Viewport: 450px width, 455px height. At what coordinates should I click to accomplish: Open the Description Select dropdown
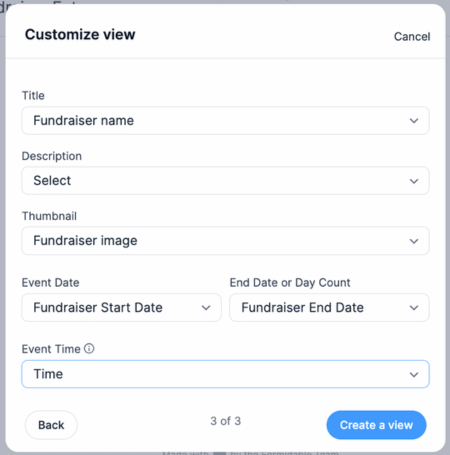(x=225, y=181)
